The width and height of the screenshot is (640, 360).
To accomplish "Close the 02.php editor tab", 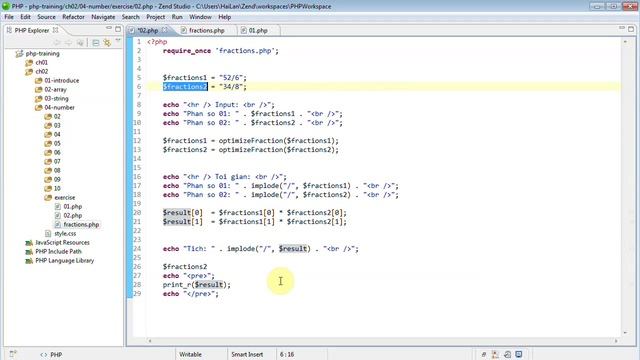I will click(164, 30).
